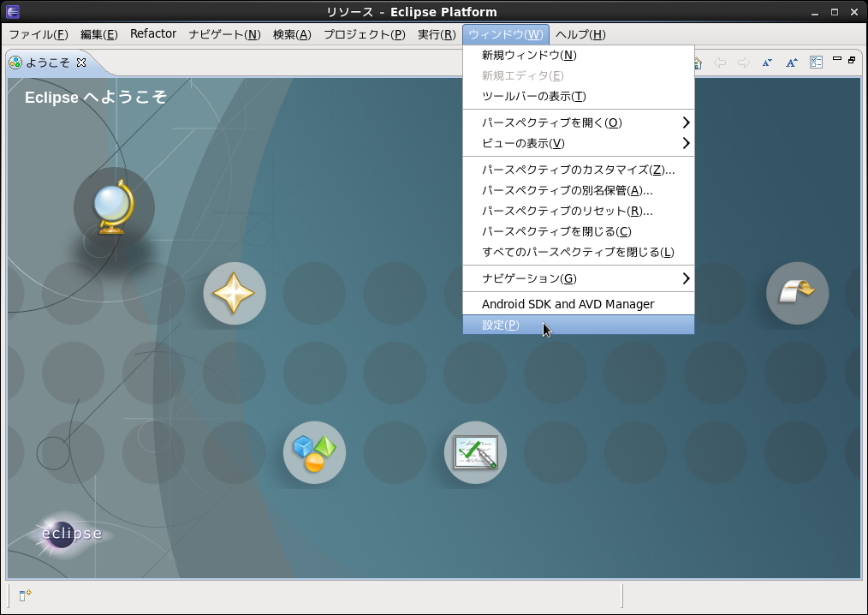Open the プロジェクト(P) menu
The image size is (868, 615).
click(365, 34)
